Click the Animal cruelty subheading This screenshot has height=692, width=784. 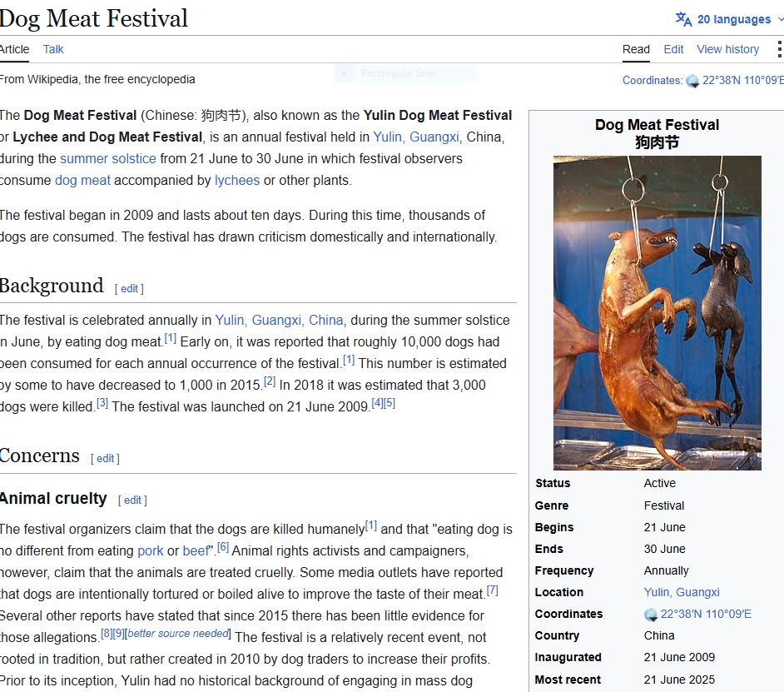click(53, 498)
